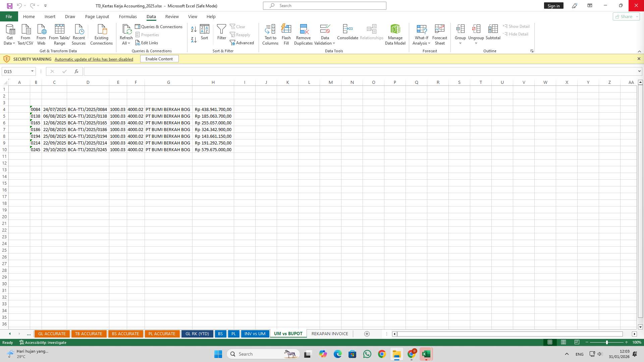Select cell H4 containing Rp 438.941.700,00

(x=213, y=109)
